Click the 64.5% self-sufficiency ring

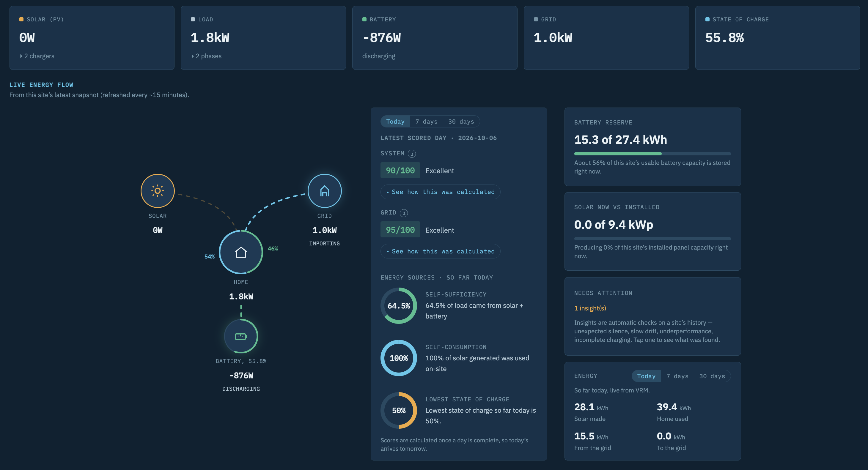399,306
